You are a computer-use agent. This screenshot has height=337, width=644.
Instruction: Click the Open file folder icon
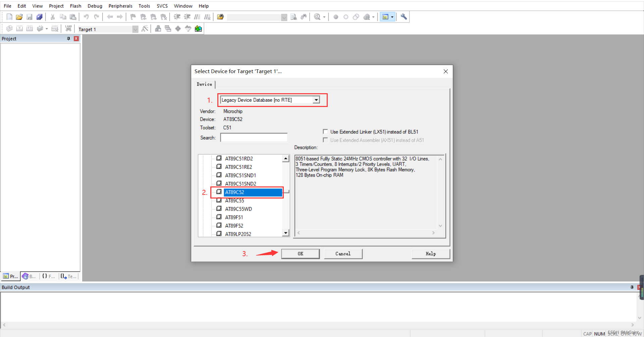19,17
